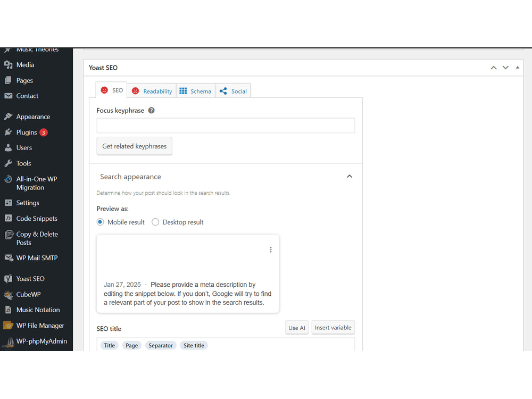Click the Plugins update count badge
The width and height of the screenshot is (532, 399).
[x=44, y=132]
